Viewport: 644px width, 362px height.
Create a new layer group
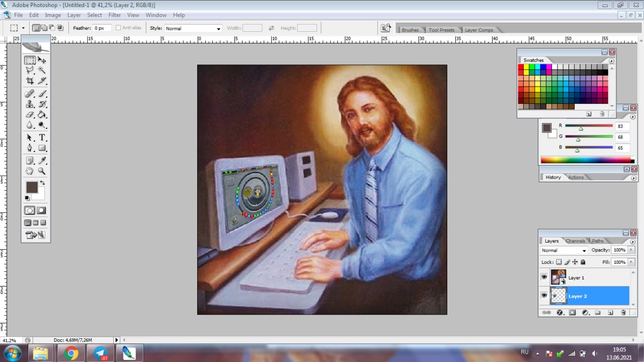(x=598, y=313)
